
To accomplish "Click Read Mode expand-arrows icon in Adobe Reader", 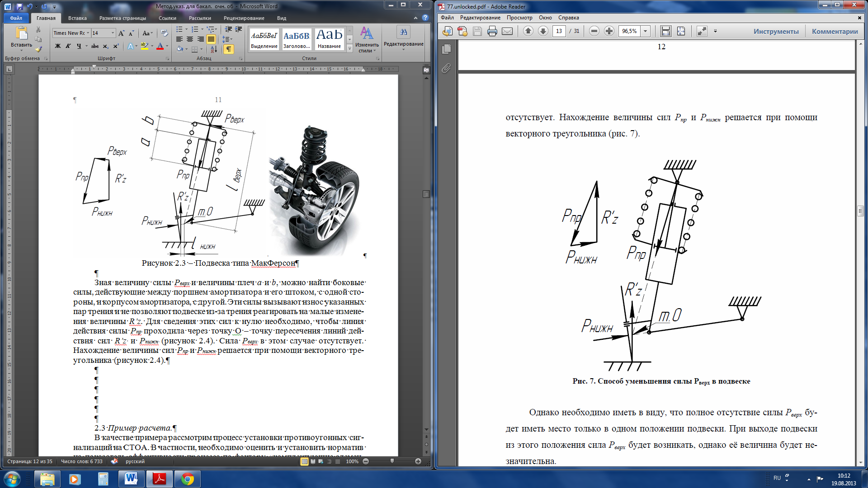I will (x=702, y=31).
